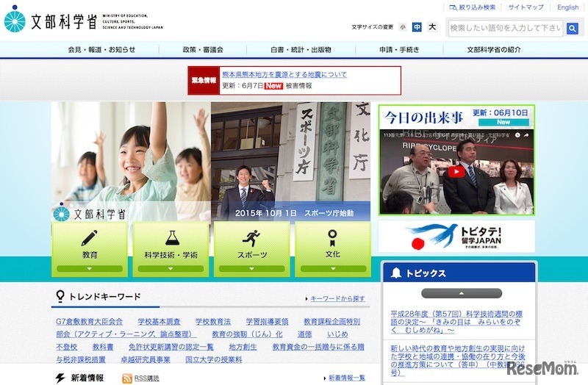The width and height of the screenshot is (588, 385).
Task: Open the サイトマップ link
Action: (x=526, y=7)
